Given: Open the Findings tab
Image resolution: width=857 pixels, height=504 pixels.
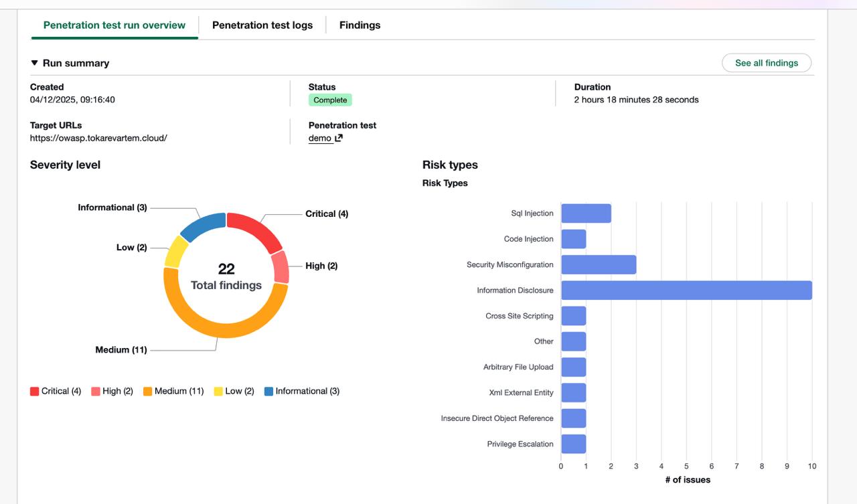Looking at the screenshot, I should click(x=360, y=25).
